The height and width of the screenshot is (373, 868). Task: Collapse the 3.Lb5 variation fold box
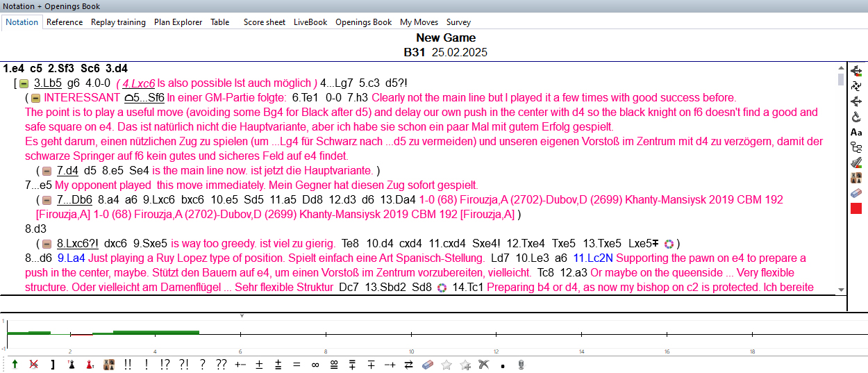24,83
